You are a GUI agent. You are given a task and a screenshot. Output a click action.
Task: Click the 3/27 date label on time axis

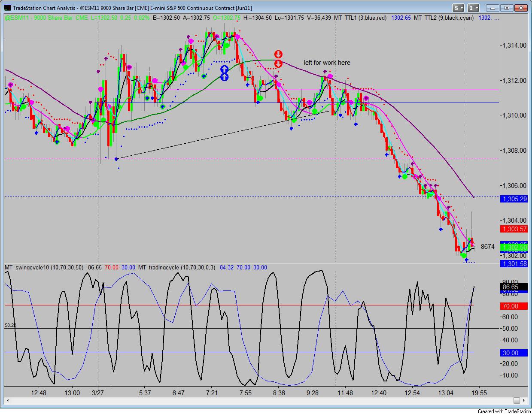98,393
